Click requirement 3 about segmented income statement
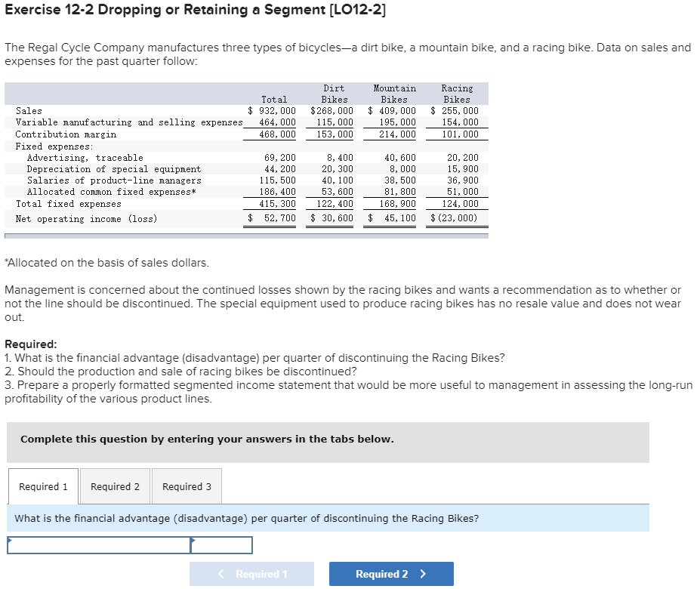 [x=348, y=392]
